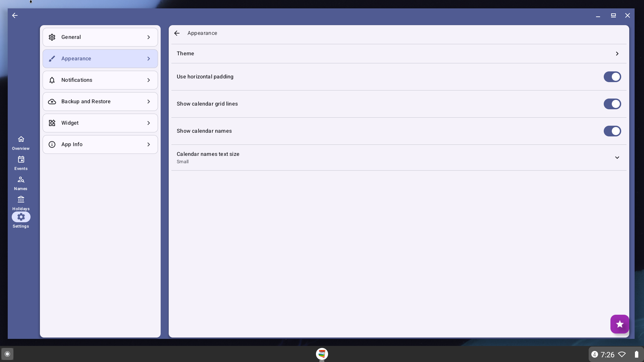Image resolution: width=644 pixels, height=362 pixels.
Task: Turn off Show calendar grid lines
Action: [612, 104]
